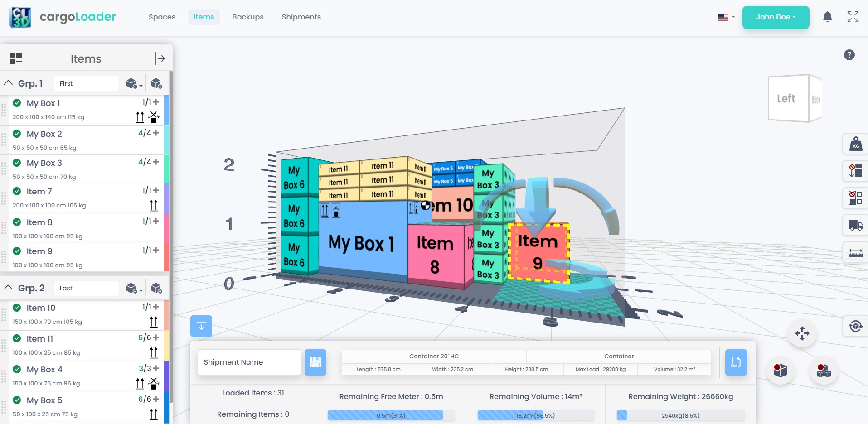Open the notifications bell
The width and height of the screenshot is (868, 424).
(x=827, y=17)
